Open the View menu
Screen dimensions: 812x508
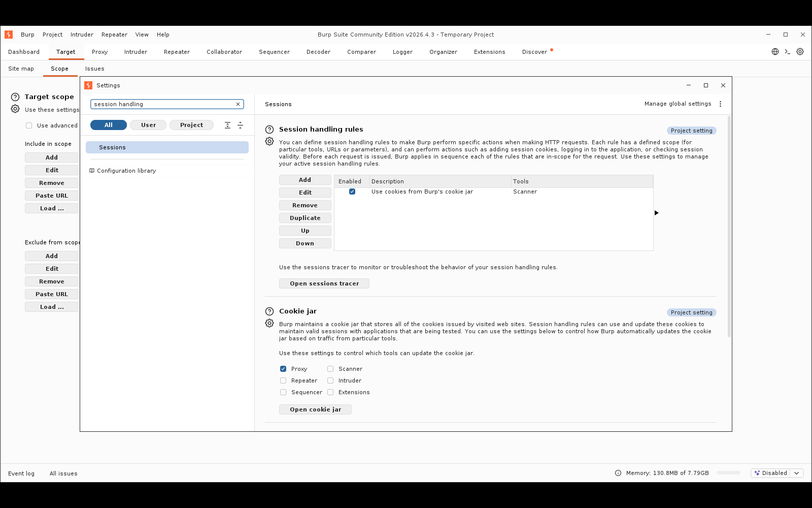click(142, 35)
